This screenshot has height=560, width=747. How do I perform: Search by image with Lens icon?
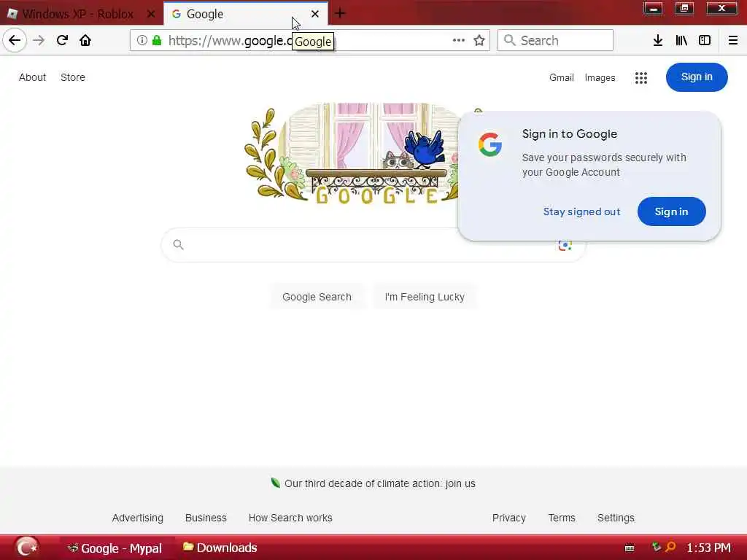565,246
